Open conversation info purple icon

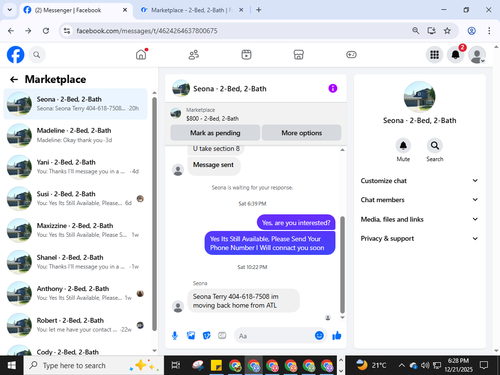coord(333,88)
